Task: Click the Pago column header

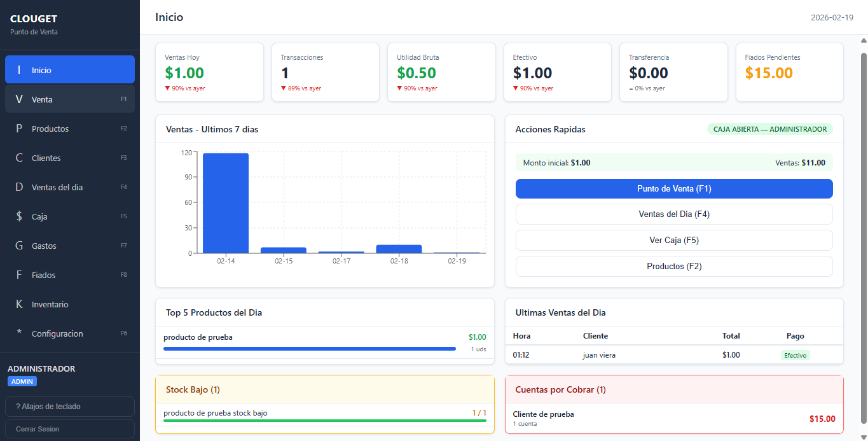Action: [x=795, y=335]
